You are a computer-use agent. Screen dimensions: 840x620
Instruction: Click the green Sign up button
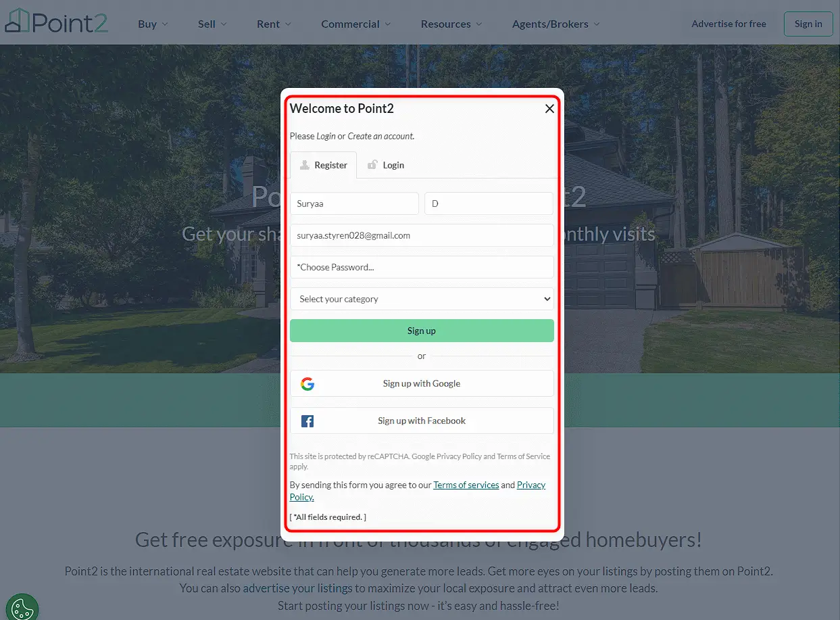coord(422,331)
